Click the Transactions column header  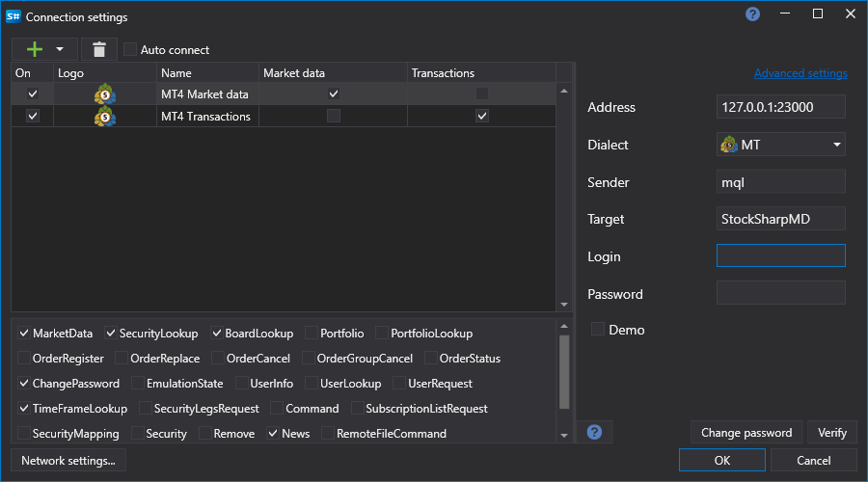pyautogui.click(x=481, y=73)
